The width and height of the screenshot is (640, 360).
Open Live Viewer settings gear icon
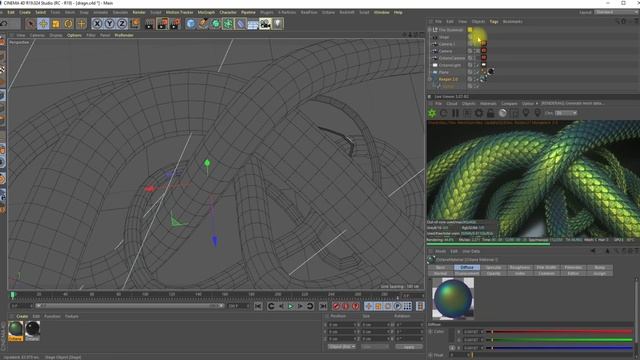pos(479,113)
